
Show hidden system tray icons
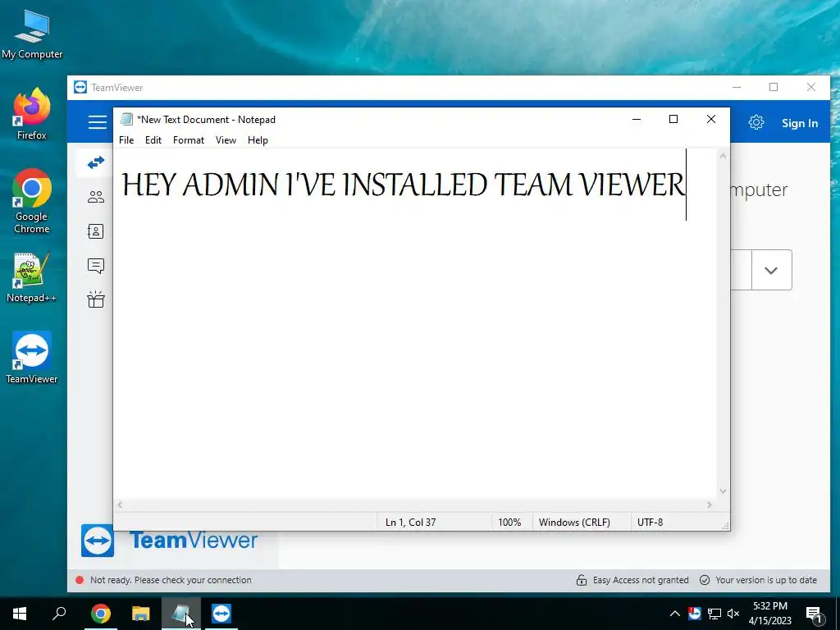coord(675,614)
